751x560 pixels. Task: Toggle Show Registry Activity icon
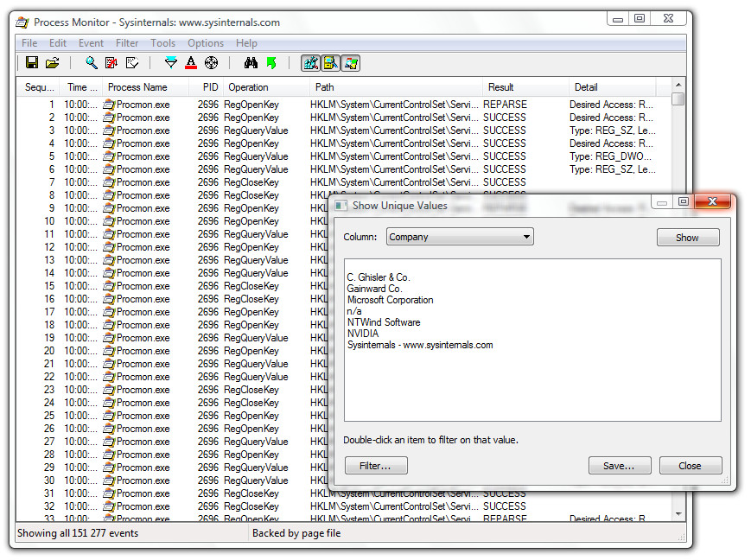point(311,63)
